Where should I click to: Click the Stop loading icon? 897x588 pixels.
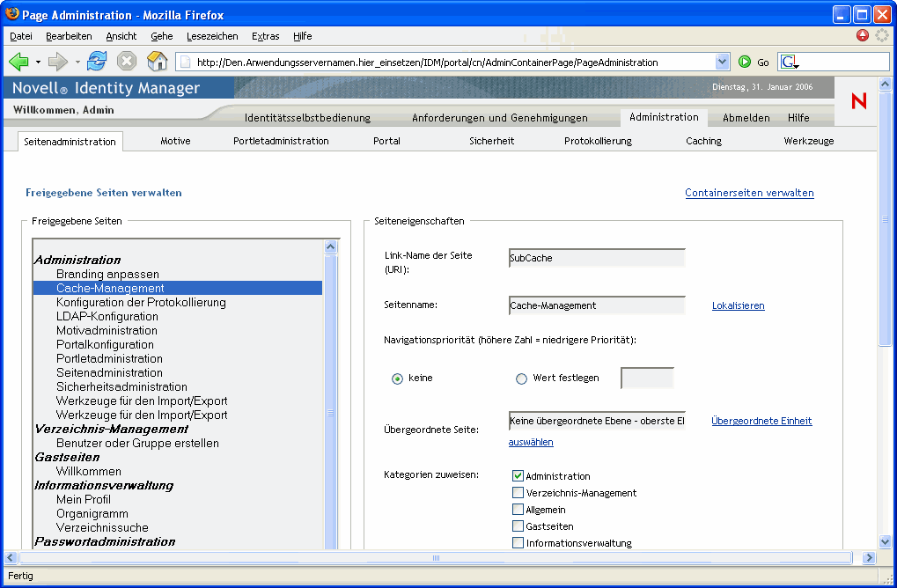pos(127,62)
